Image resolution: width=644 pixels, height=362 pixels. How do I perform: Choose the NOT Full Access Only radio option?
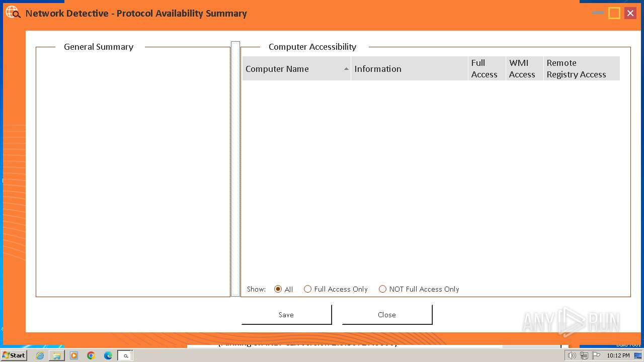coord(419,289)
